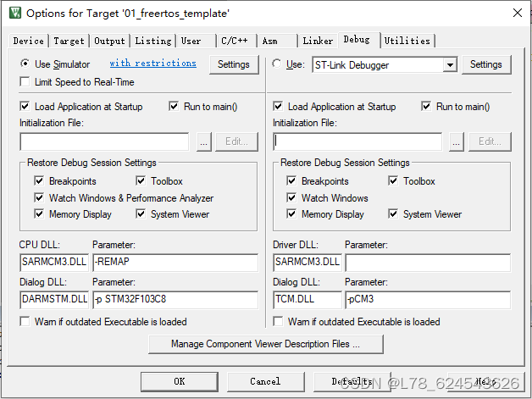The height and width of the screenshot is (399, 532).
Task: Click the empty Driver DLL parameter field
Action: (428, 263)
